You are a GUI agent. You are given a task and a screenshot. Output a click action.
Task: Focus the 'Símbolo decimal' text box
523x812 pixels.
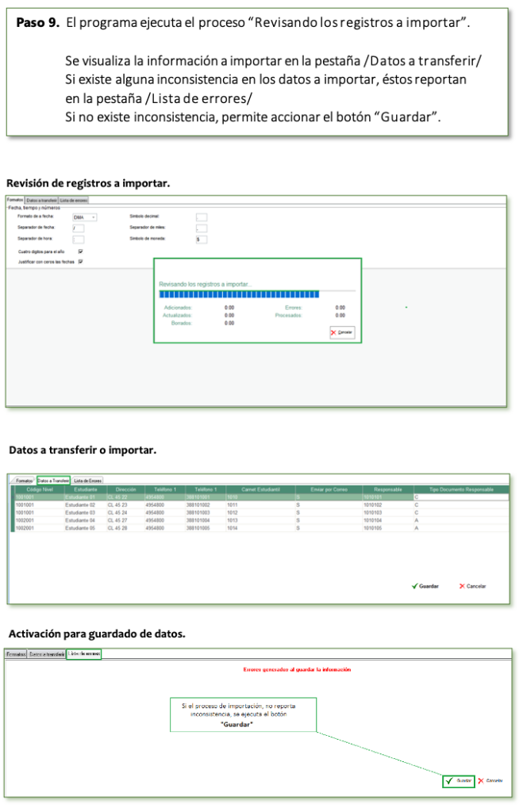(x=201, y=217)
